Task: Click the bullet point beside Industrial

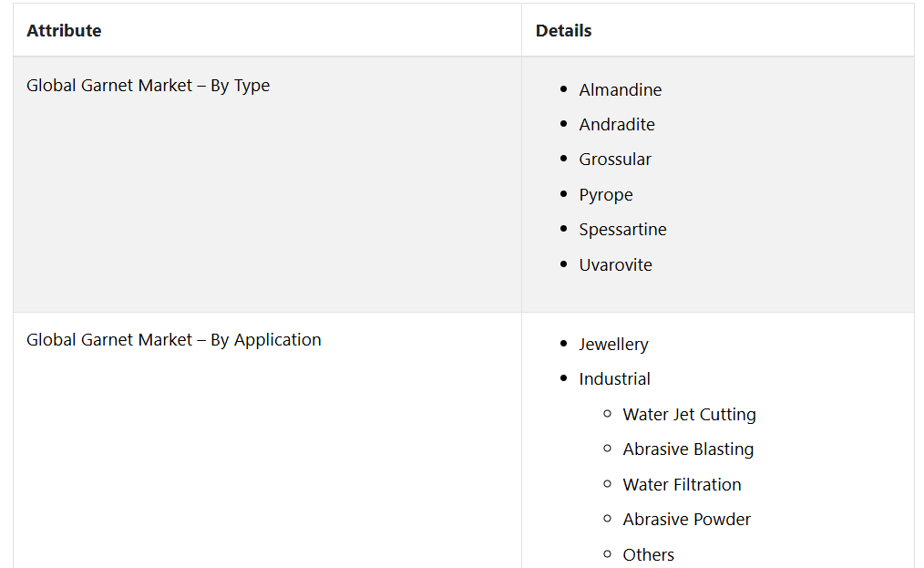Action: [x=564, y=378]
